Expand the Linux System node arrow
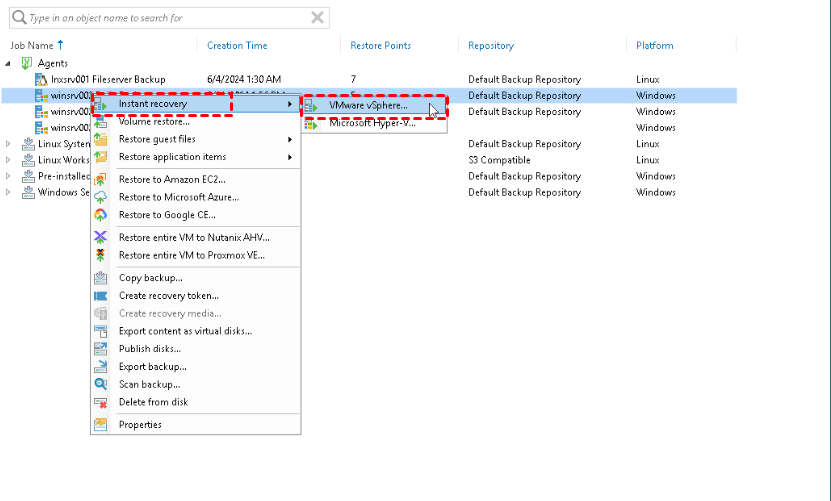Screen dimensions: 831x501 click(8, 144)
